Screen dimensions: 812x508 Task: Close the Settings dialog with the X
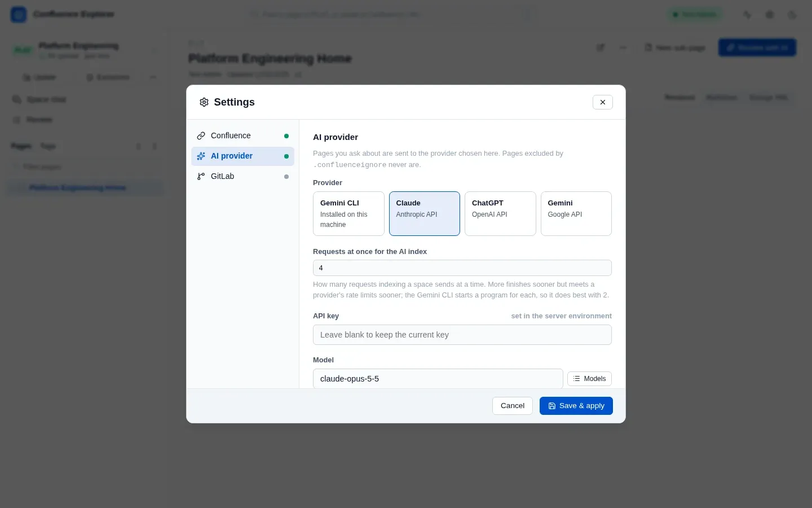click(602, 102)
